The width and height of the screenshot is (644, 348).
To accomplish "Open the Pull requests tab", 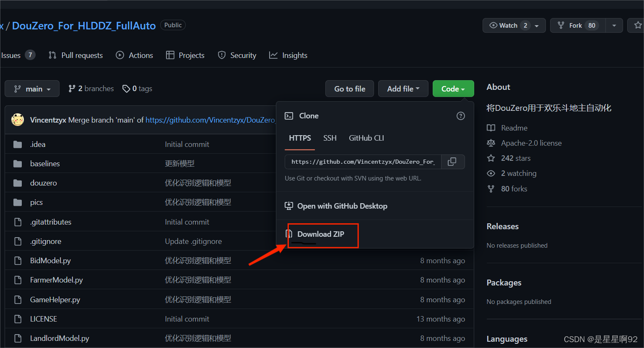I will click(x=76, y=55).
